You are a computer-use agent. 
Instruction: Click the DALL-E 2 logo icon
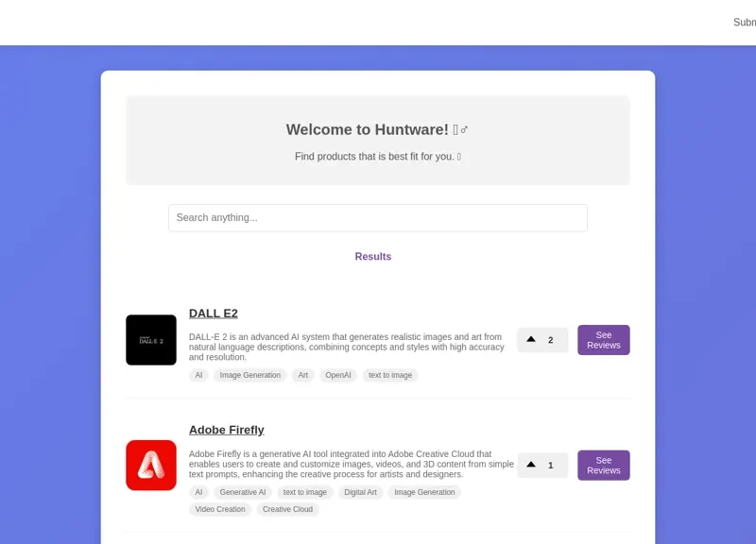(152, 339)
